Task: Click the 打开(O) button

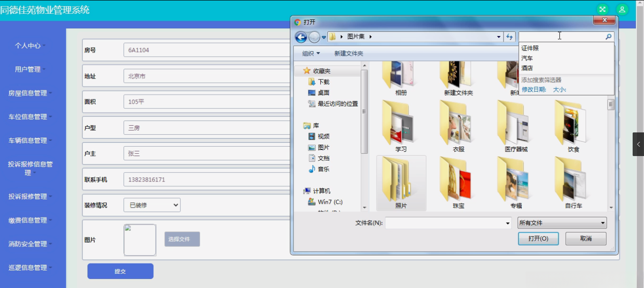Action: (538, 238)
